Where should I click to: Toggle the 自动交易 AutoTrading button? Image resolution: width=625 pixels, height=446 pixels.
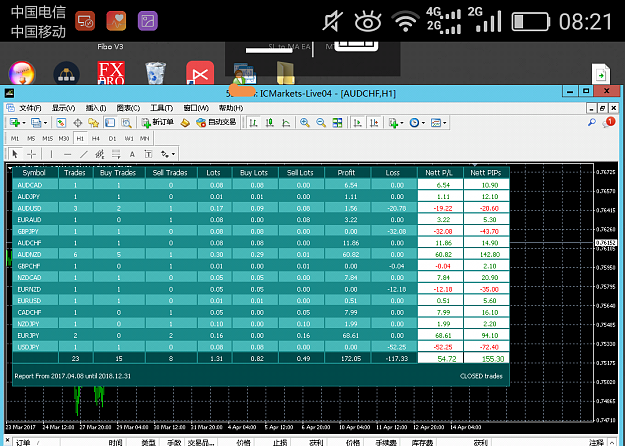click(216, 122)
